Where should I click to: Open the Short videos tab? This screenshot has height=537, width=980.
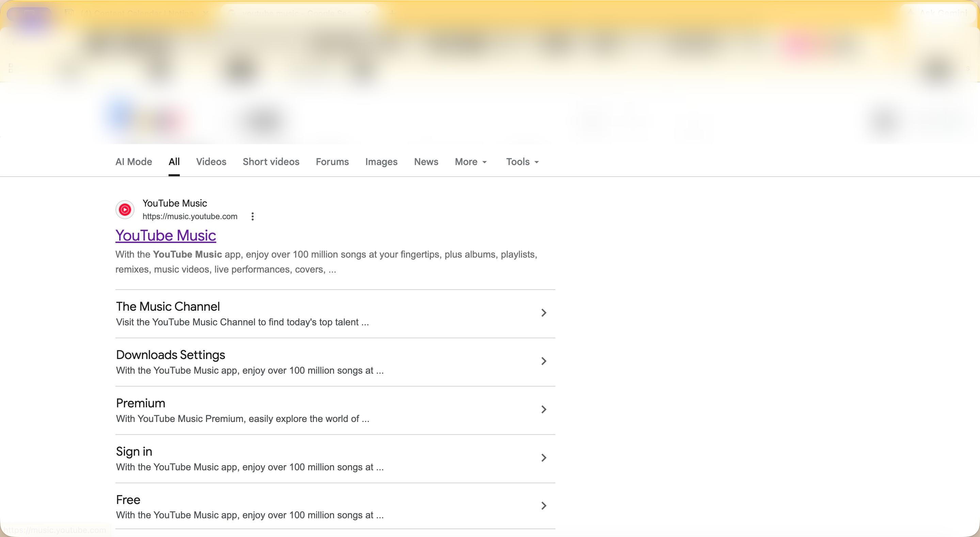point(271,162)
